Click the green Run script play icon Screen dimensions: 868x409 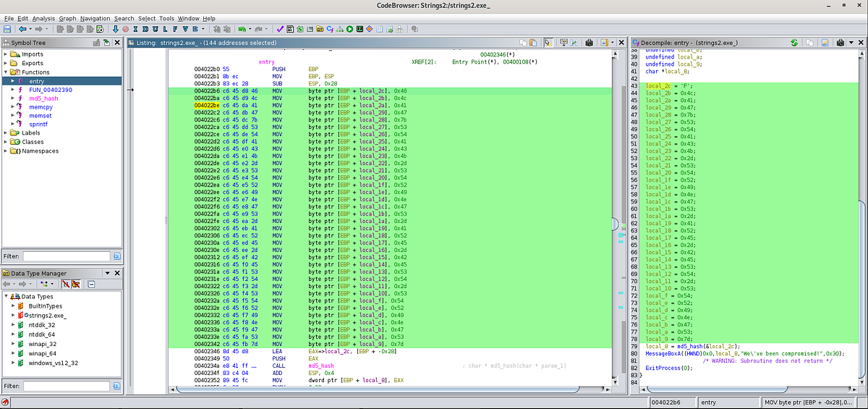pyautogui.click(x=349, y=29)
